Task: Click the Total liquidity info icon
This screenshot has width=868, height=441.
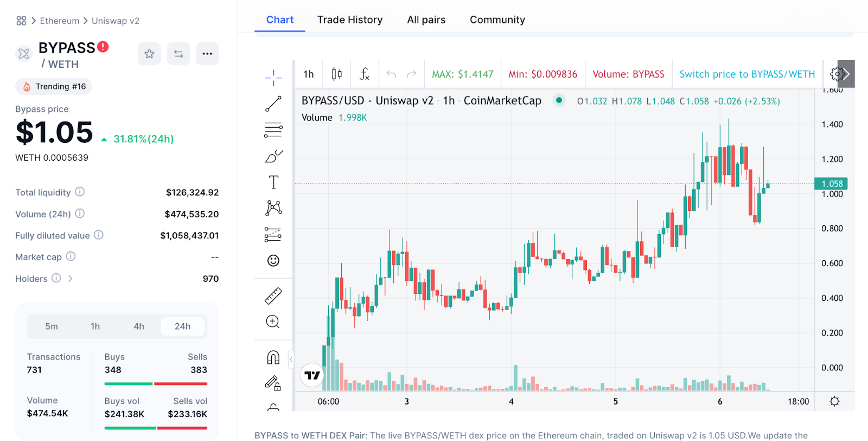Action: (80, 192)
